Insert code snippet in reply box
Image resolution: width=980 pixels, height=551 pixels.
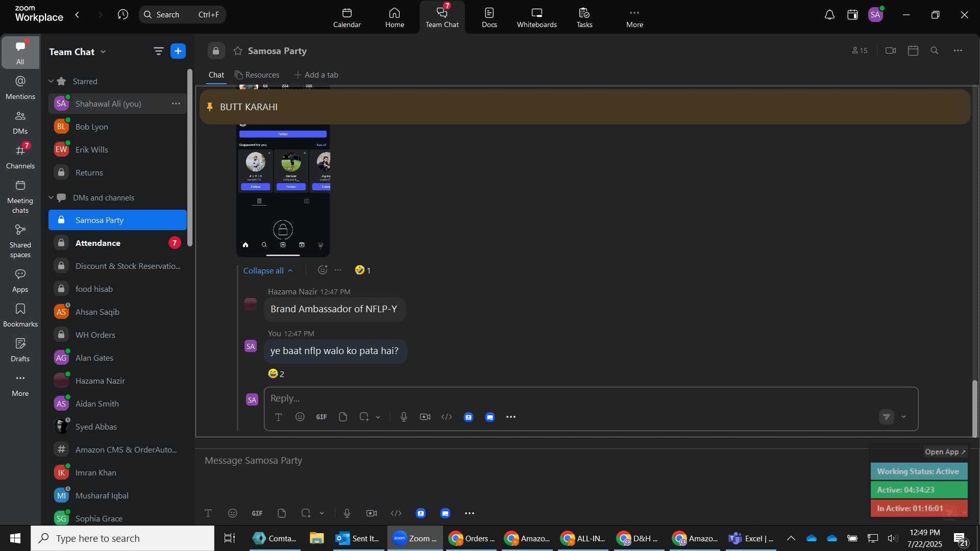click(x=447, y=417)
